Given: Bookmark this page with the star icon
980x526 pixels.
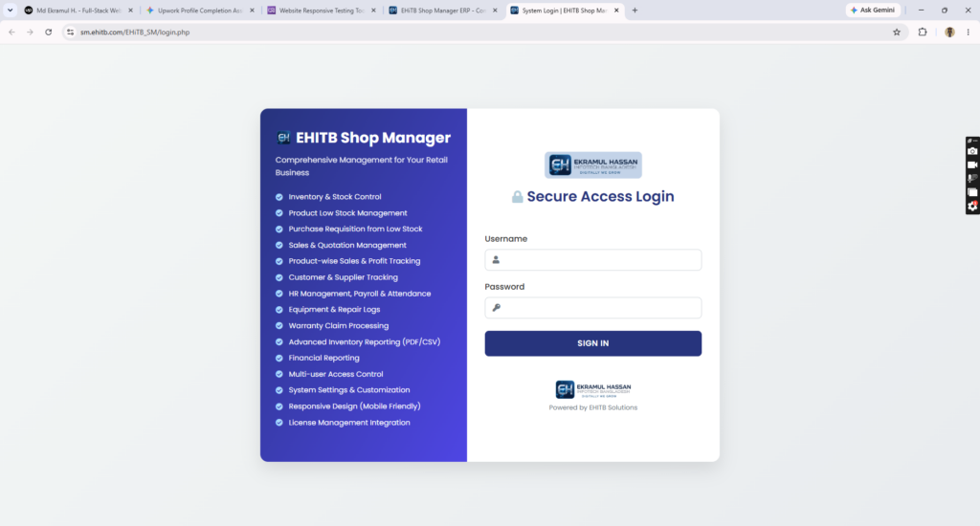Looking at the screenshot, I should [897, 32].
